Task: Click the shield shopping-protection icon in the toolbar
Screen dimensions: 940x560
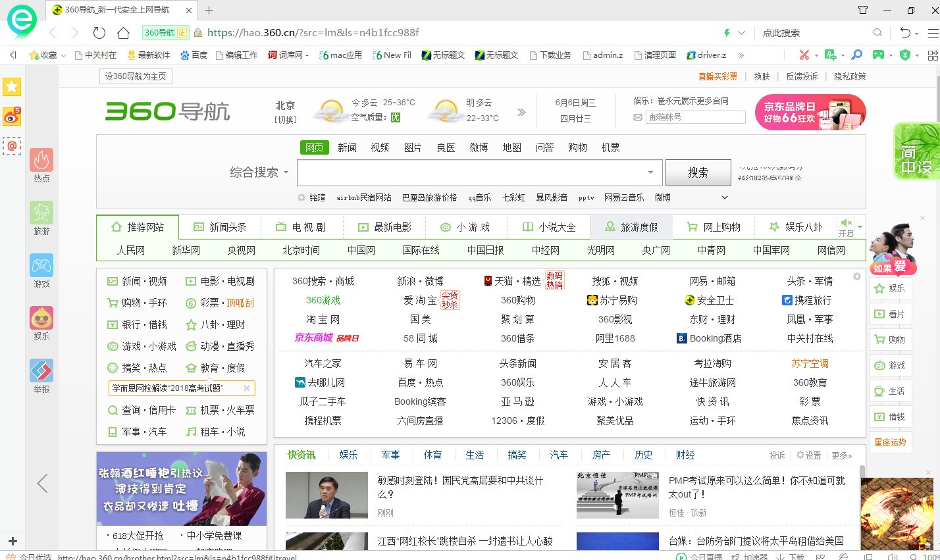Action: [x=905, y=55]
